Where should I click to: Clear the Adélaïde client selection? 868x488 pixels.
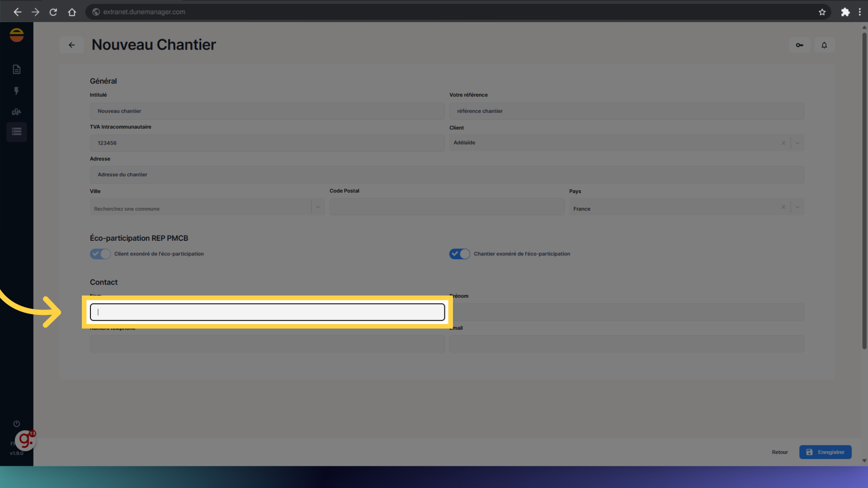pos(783,143)
